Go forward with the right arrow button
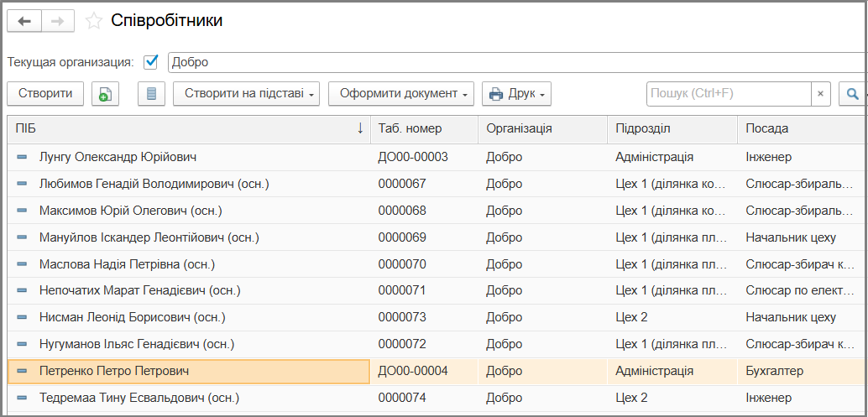The height and width of the screenshot is (417, 868). pyautogui.click(x=58, y=22)
